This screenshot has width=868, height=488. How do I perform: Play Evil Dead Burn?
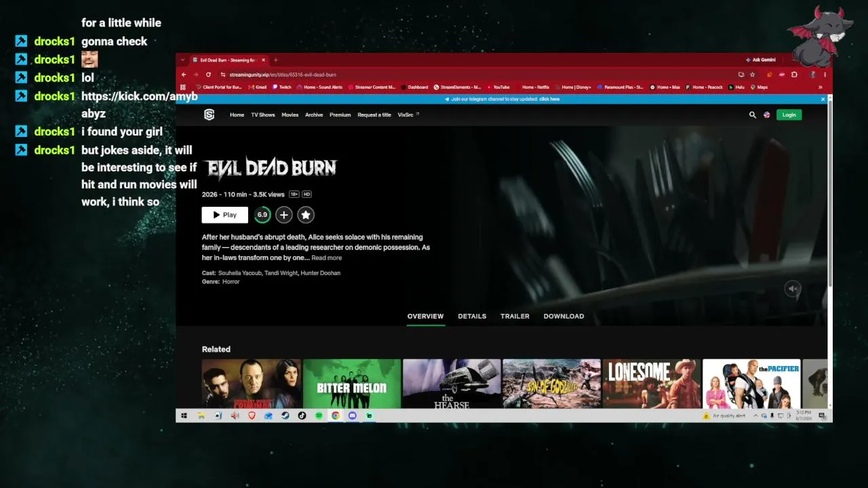[x=225, y=215]
